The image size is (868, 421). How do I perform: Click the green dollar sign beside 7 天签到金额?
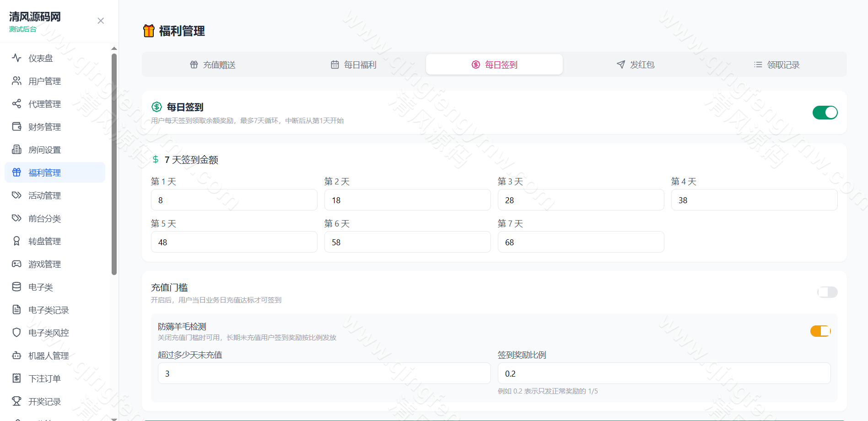click(156, 159)
